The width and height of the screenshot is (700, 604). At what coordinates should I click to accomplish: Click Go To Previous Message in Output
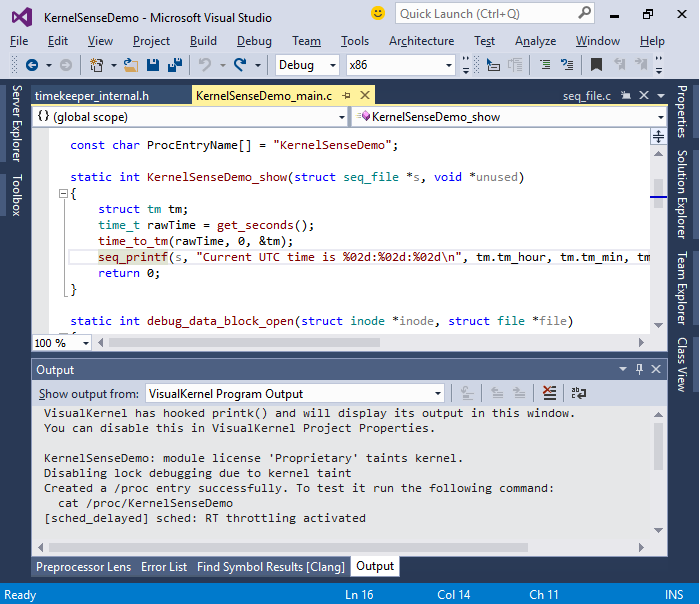click(497, 393)
